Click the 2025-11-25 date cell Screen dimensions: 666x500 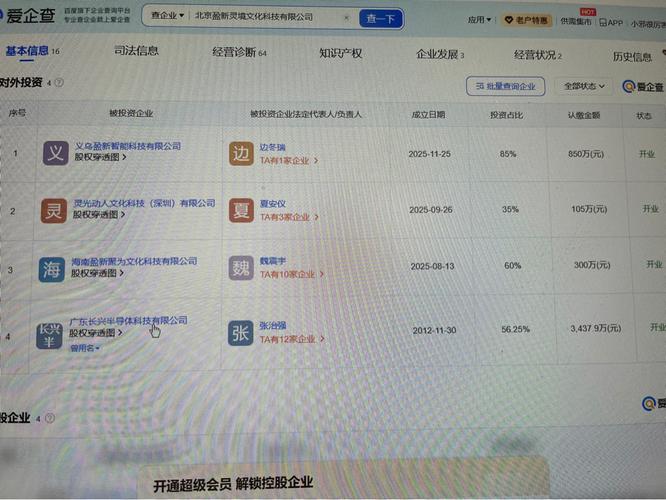pos(429,154)
